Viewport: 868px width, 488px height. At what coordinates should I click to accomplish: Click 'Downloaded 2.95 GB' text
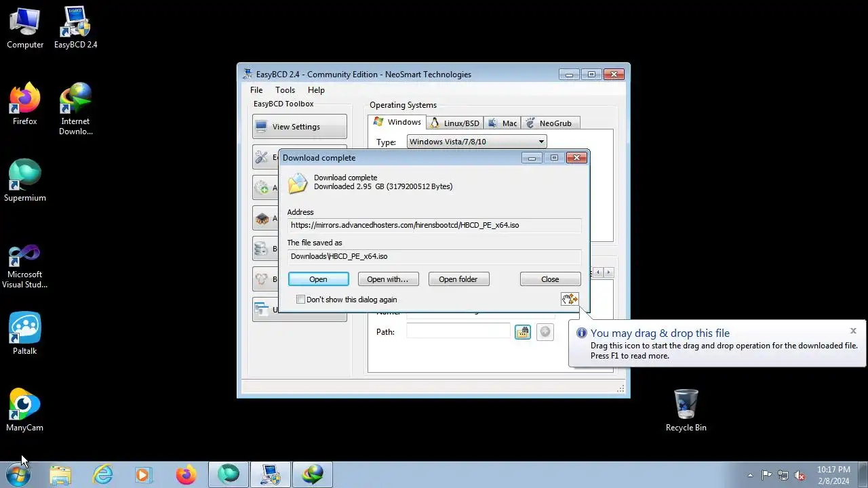pos(383,186)
